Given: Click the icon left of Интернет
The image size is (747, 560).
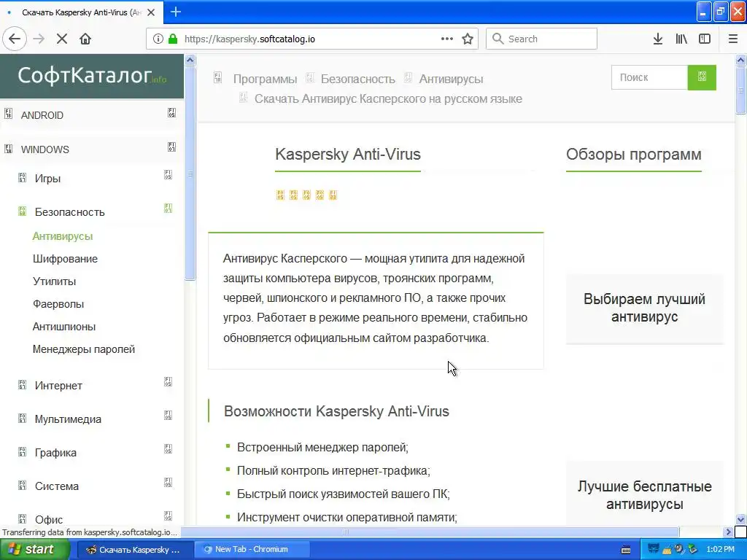Looking at the screenshot, I should [x=22, y=385].
